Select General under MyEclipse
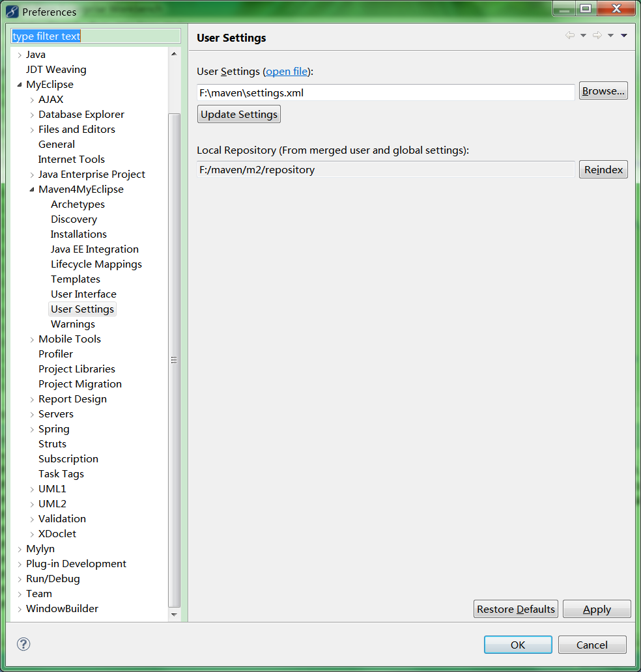 tap(57, 145)
